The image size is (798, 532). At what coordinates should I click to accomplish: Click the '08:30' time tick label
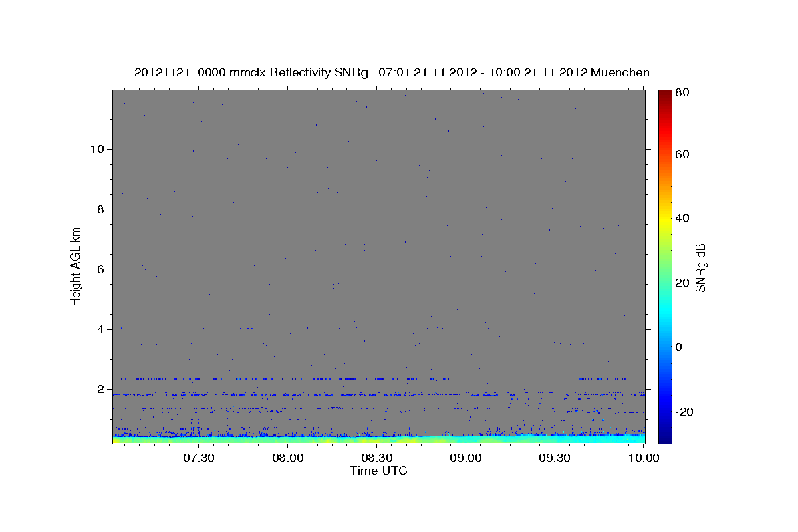[376, 458]
